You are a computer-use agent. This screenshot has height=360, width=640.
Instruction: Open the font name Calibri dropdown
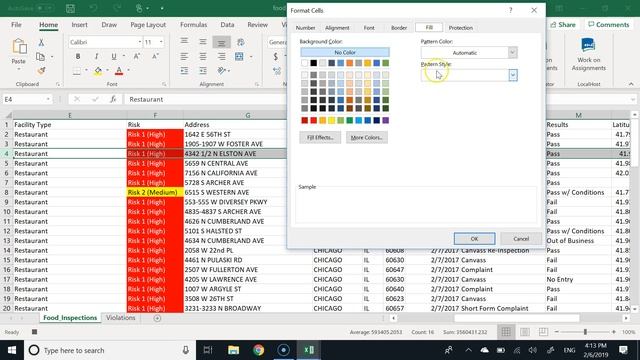coord(140,42)
